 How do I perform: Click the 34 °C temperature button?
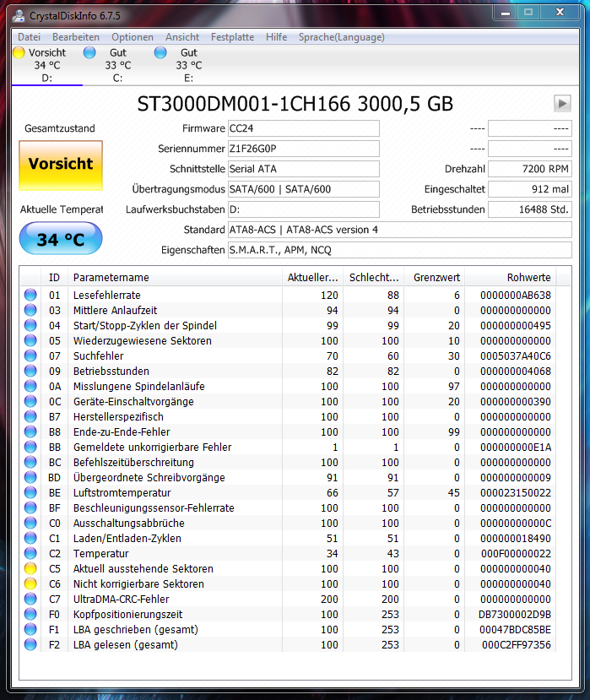pos(61,239)
